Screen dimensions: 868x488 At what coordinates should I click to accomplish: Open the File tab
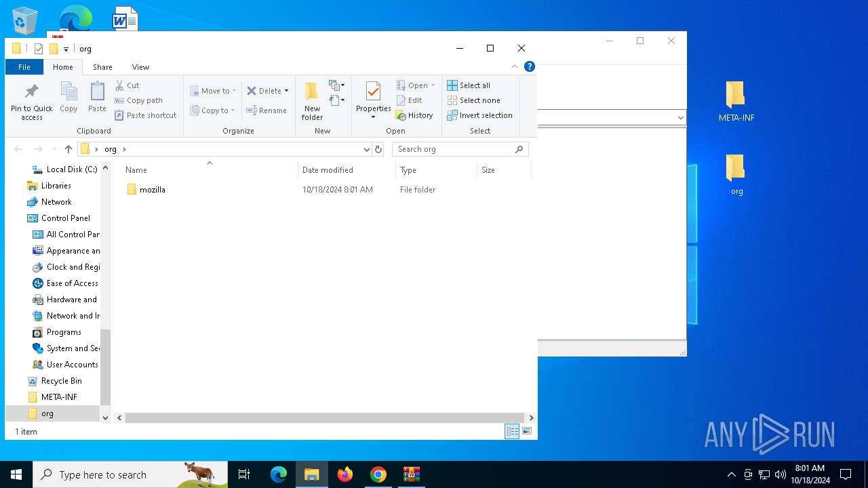(24, 67)
